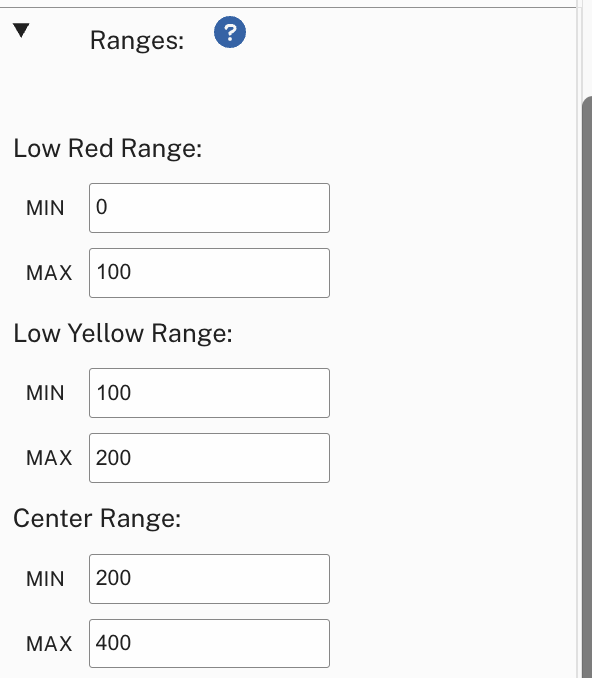Focus the Low Red Range MIN field

click(209, 208)
